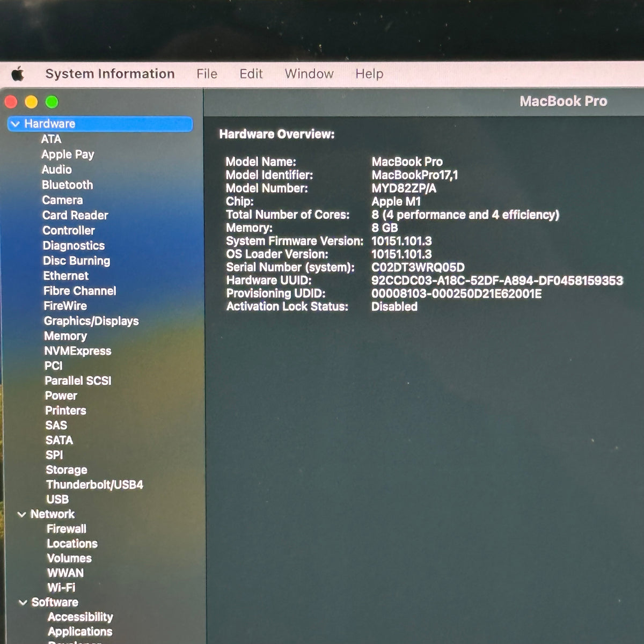Select Ethernet in the sidebar
Image resolution: width=644 pixels, height=644 pixels.
(66, 276)
